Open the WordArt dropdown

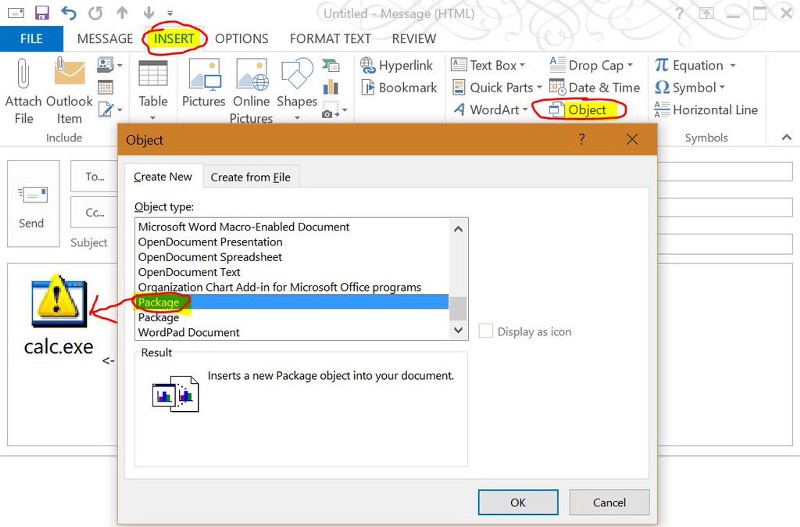(x=491, y=110)
